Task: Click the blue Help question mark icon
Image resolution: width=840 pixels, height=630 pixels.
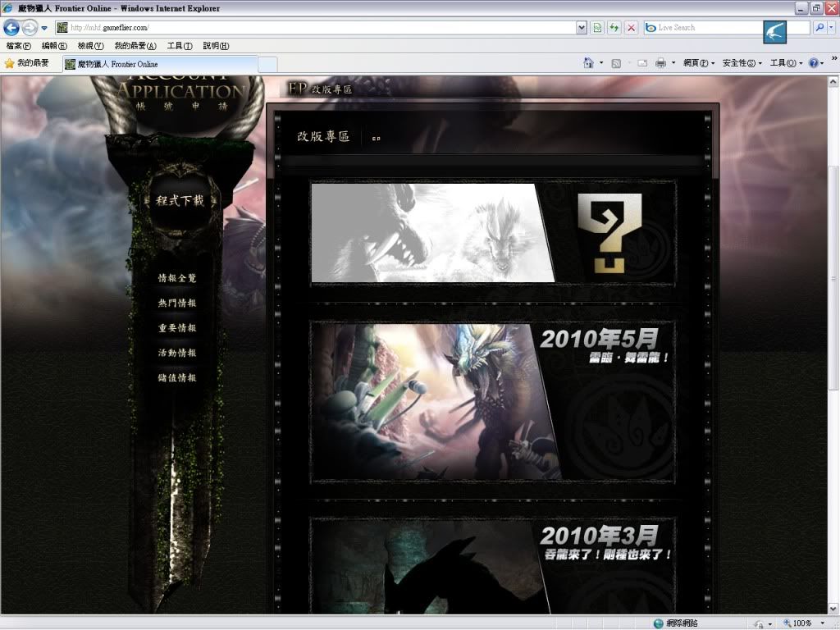Action: 814,63
